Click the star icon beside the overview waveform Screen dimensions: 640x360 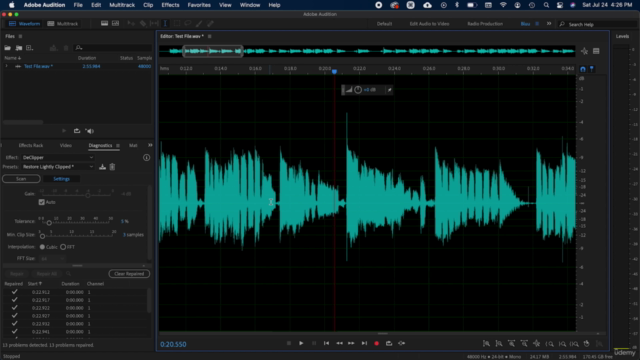pyautogui.click(x=584, y=51)
